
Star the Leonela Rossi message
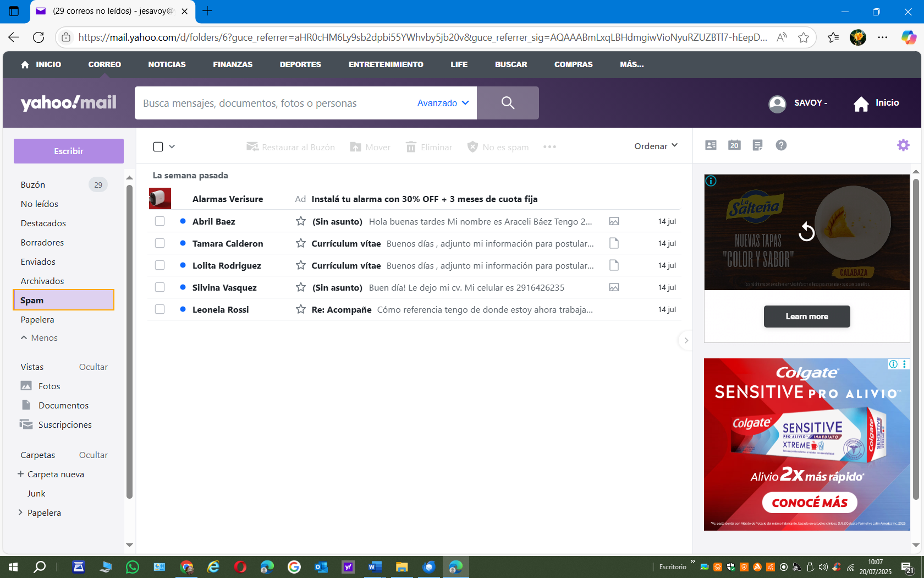301,309
